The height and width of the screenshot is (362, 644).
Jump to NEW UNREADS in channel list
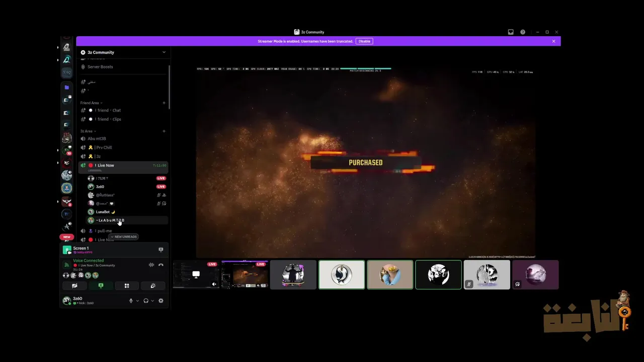coord(124,237)
